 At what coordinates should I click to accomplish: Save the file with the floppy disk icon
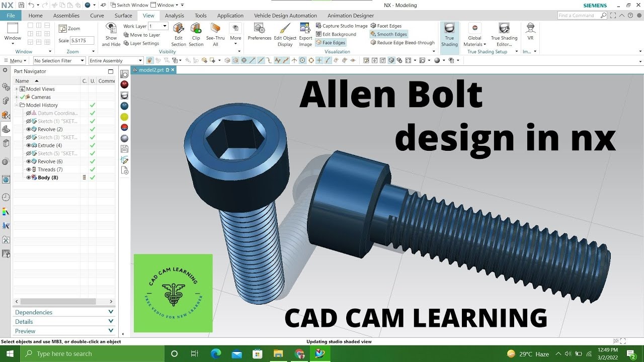pos(21,5)
